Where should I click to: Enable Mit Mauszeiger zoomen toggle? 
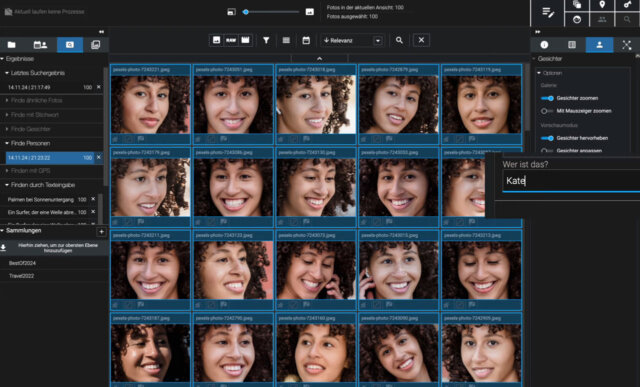point(547,111)
